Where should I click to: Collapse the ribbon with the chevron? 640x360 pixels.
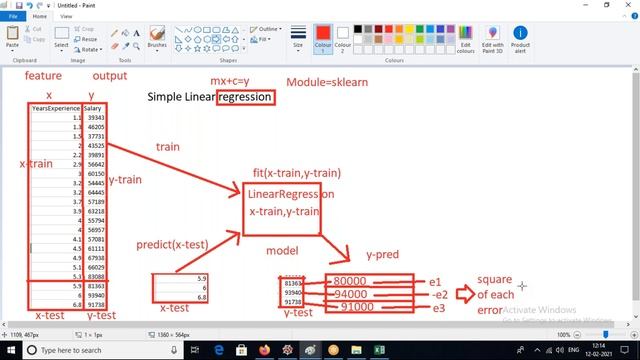624,16
